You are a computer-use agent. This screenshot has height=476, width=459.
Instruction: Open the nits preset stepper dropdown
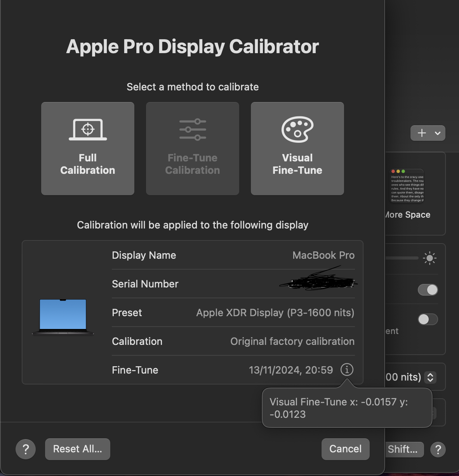[x=430, y=377]
